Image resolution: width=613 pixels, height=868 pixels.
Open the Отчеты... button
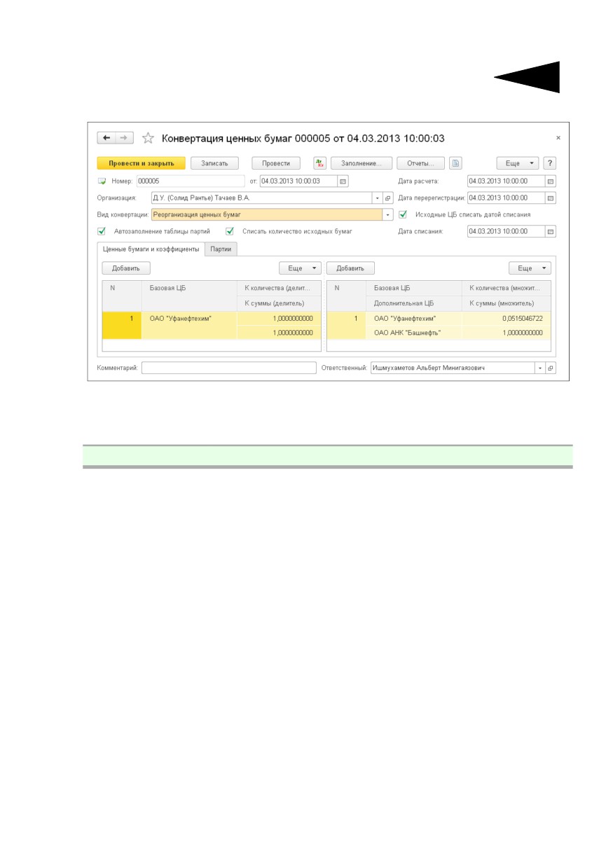421,163
